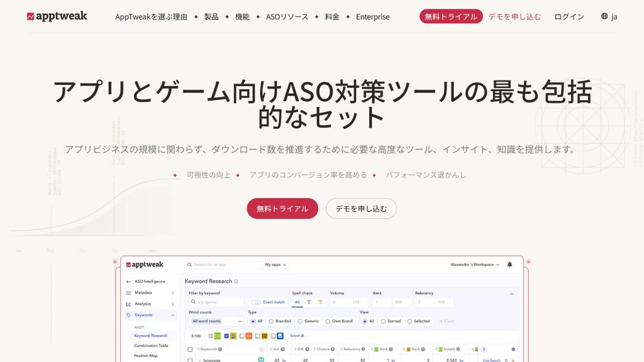Click the デモを申し込む link in the navigation bar
This screenshot has width=644, height=362.
click(514, 17)
